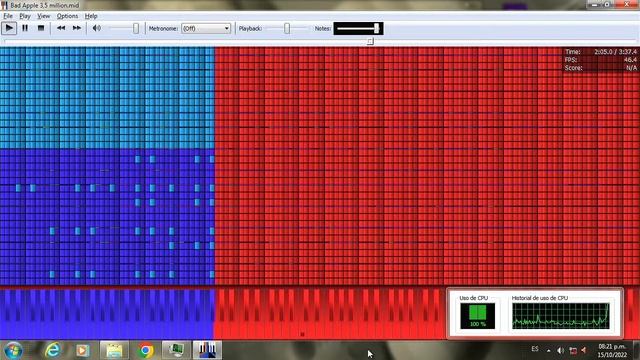This screenshot has width=640, height=360.
Task: Adjust the Playback speed slider
Action: pos(287,28)
